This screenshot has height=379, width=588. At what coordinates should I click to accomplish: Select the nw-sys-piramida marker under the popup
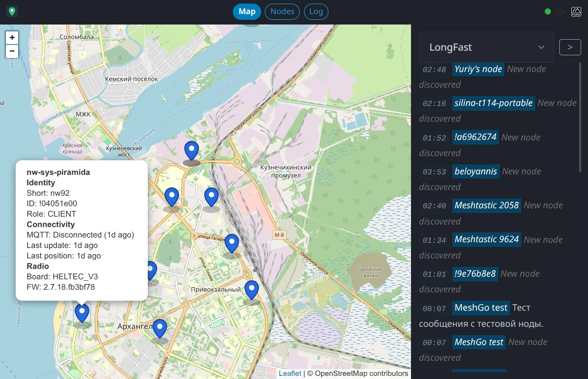[82, 313]
